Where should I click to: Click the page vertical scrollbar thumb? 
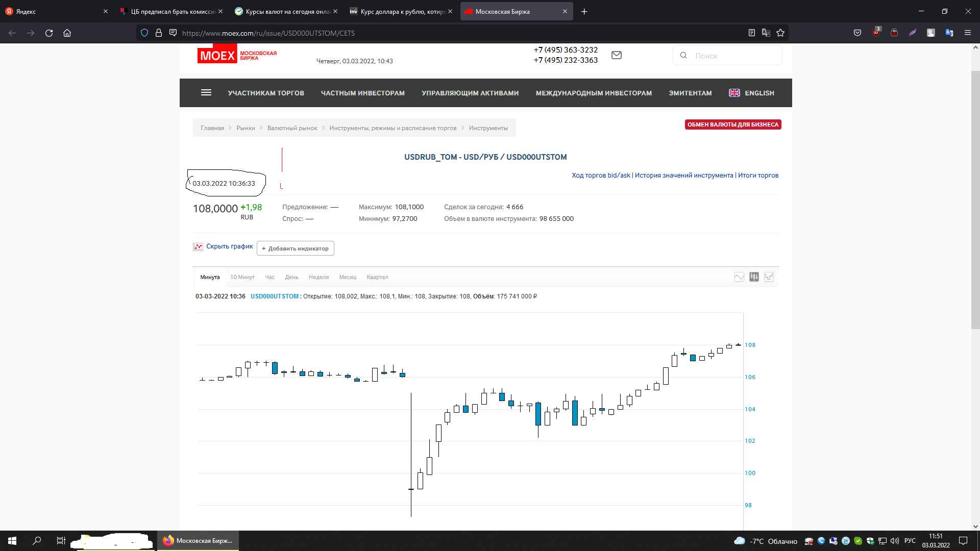975,199
